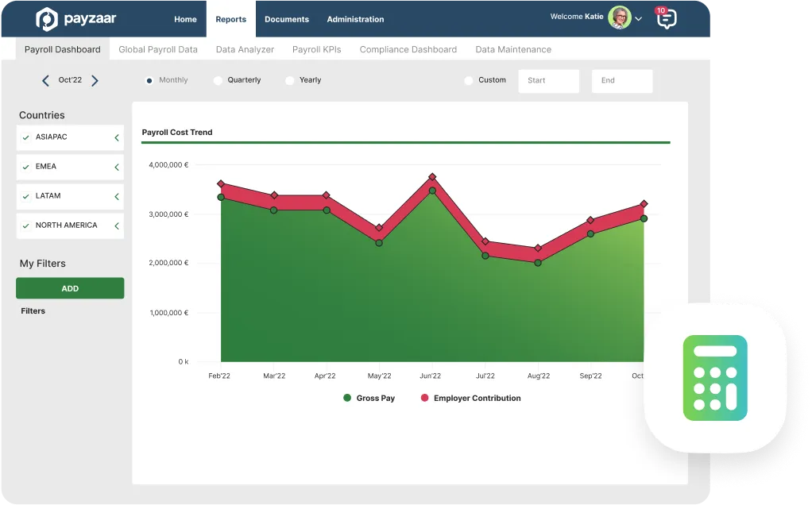Toggle the Employer Contribution legend marker
The width and height of the screenshot is (812, 505).
pos(426,398)
